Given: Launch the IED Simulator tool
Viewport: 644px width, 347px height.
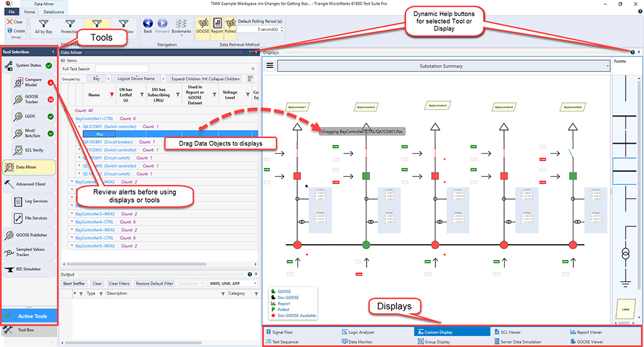Looking at the screenshot, I should tap(28, 270).
